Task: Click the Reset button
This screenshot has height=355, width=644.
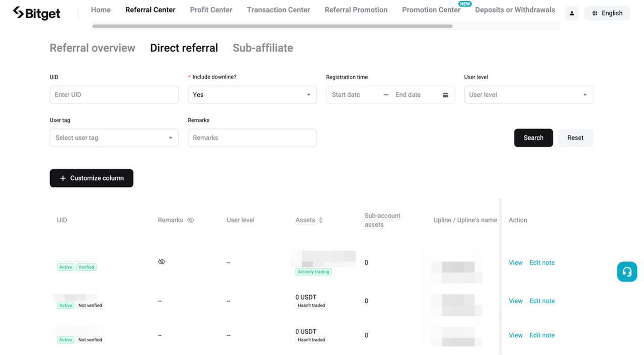Action: 576,138
